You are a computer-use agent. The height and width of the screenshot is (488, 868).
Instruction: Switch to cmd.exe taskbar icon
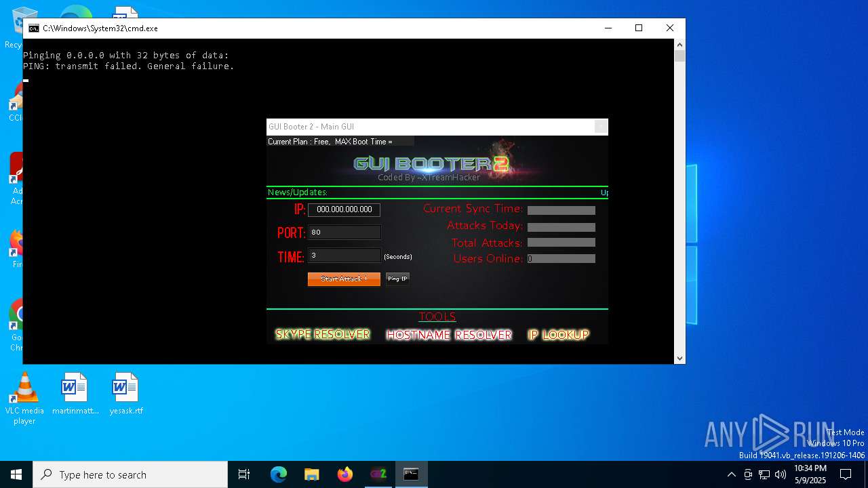point(411,474)
